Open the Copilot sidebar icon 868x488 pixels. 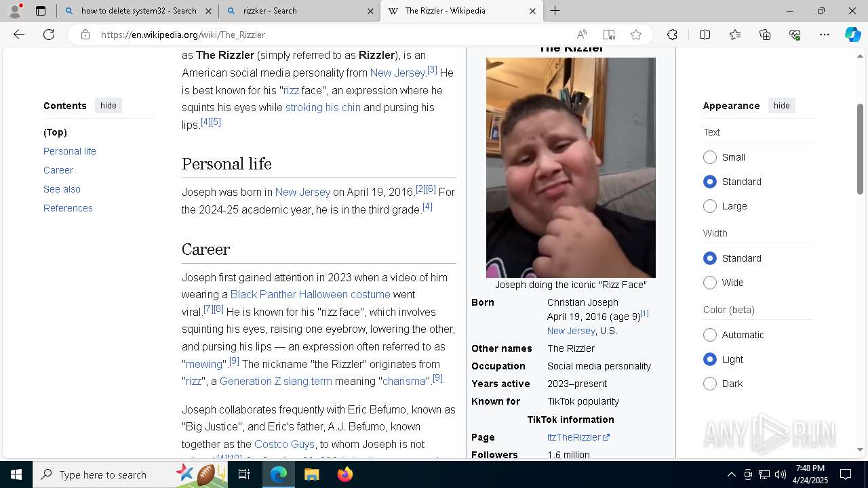tap(852, 35)
